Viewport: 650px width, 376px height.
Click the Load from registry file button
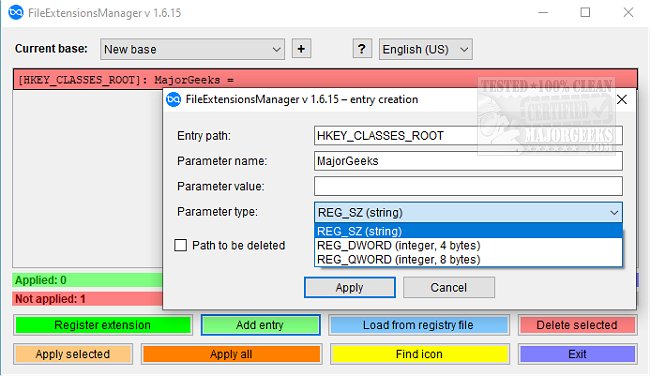(419, 325)
